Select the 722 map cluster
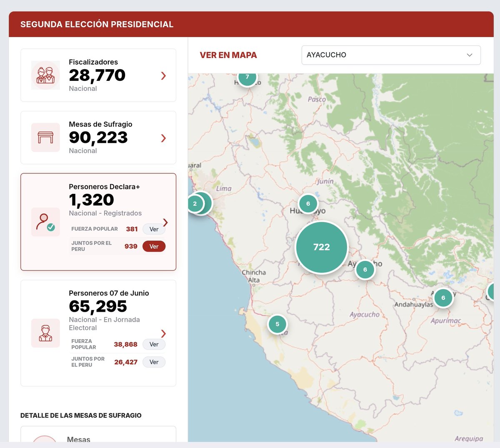Screen dimensions: 500x448 click(321, 247)
